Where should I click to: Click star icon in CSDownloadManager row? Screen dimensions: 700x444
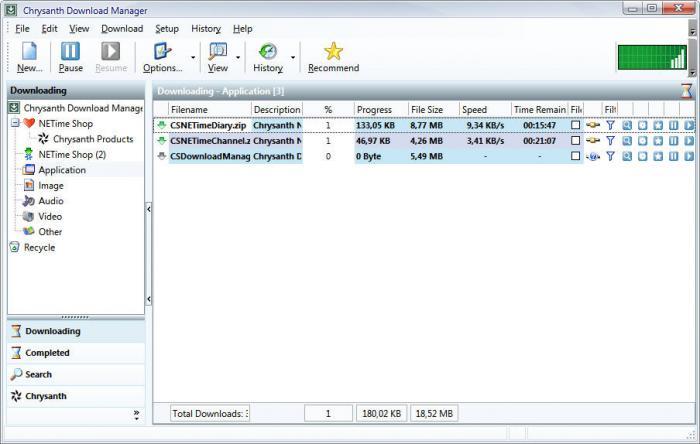pyautogui.click(x=658, y=157)
